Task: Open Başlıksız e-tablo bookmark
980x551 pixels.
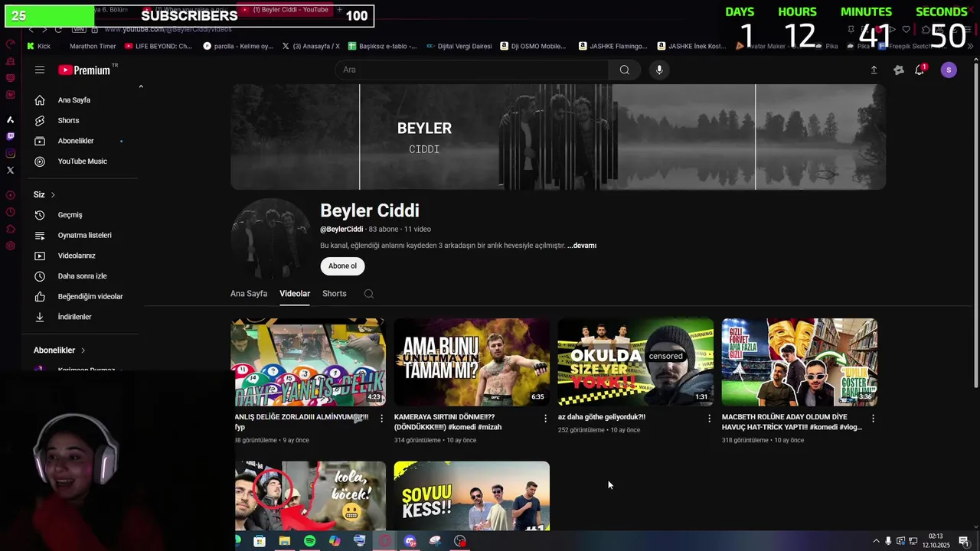Action: click(x=383, y=46)
